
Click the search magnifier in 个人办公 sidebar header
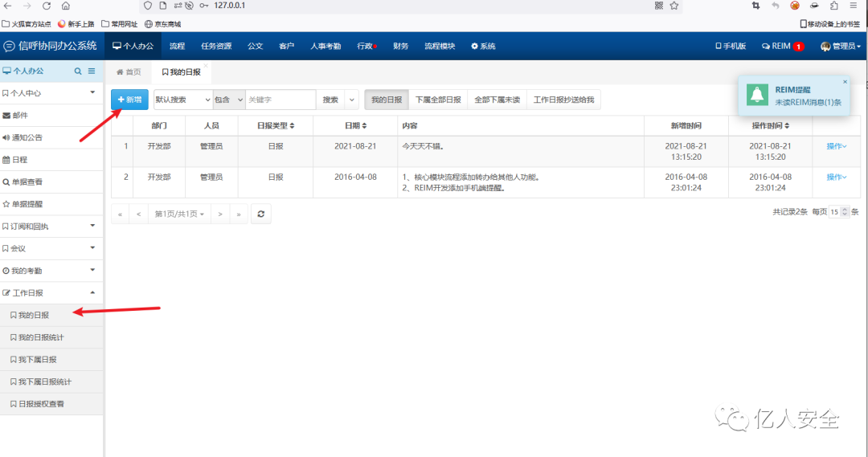click(78, 71)
